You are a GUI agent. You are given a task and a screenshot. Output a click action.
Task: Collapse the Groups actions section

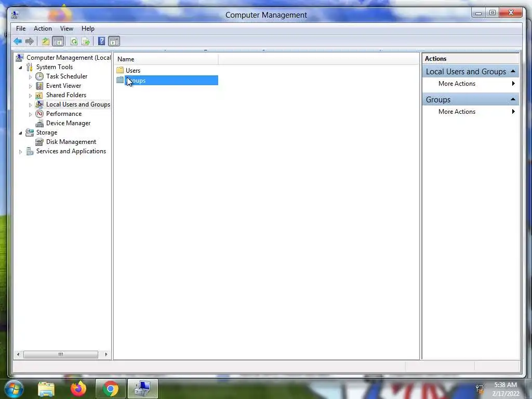tap(513, 99)
